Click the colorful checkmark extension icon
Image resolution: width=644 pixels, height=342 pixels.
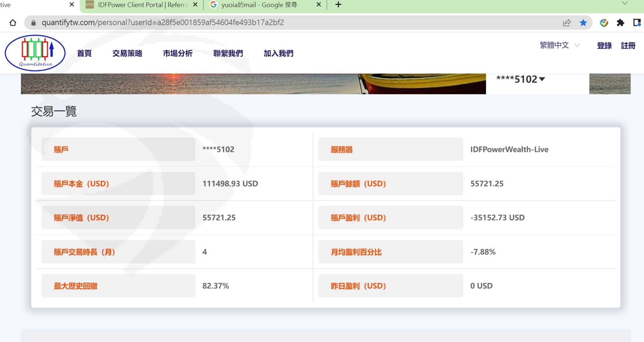604,23
